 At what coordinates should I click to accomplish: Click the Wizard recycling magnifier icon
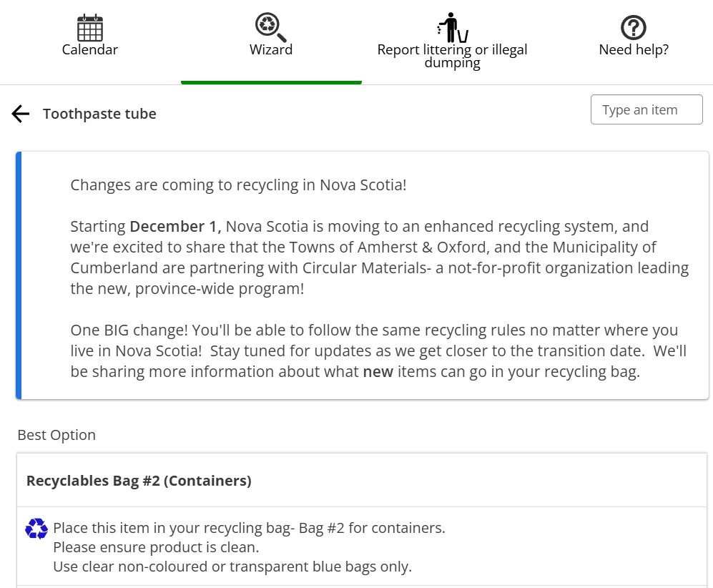tap(270, 27)
